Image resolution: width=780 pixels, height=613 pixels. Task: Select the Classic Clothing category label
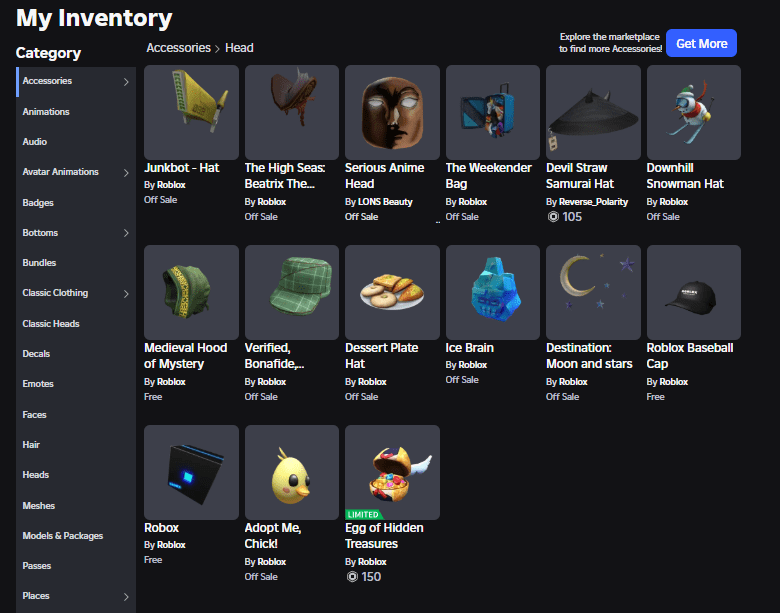55,293
